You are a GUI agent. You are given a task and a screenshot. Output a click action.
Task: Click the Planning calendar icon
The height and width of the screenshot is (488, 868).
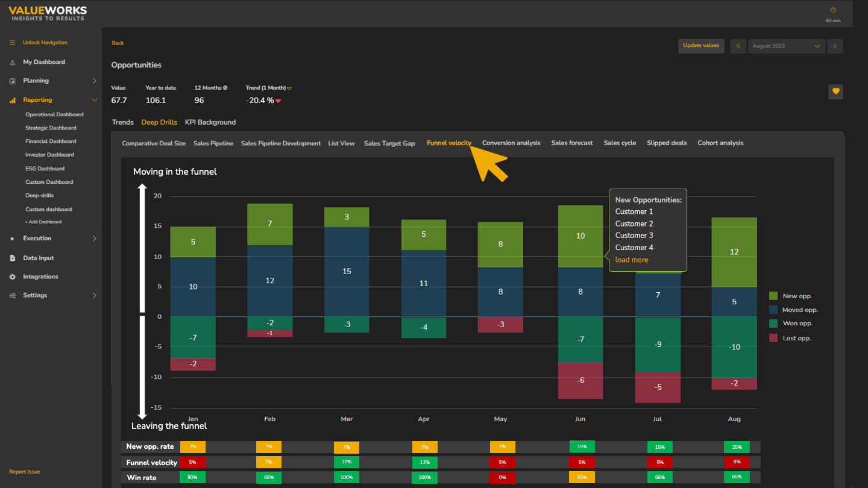[x=13, y=81]
